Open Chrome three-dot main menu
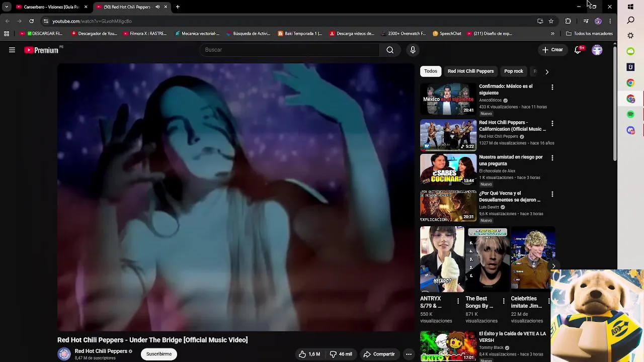The width and height of the screenshot is (644, 362). (x=610, y=21)
